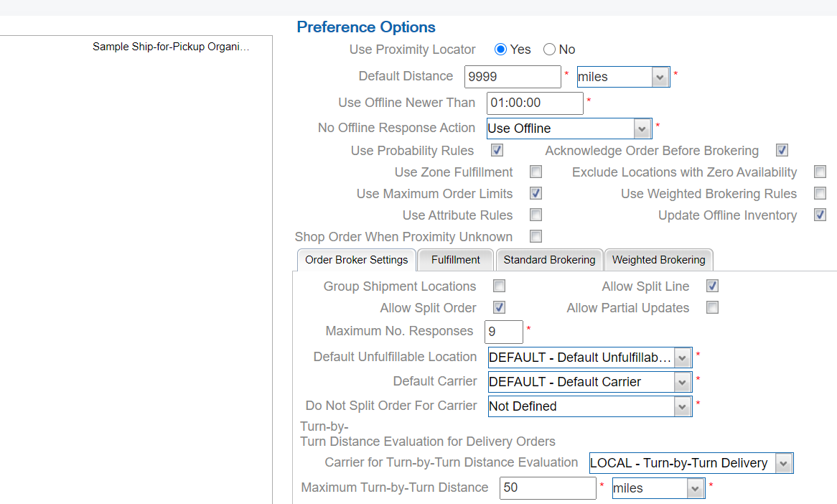Enable Shop Order When Proximity Unknown
The height and width of the screenshot is (504, 837).
(536, 236)
